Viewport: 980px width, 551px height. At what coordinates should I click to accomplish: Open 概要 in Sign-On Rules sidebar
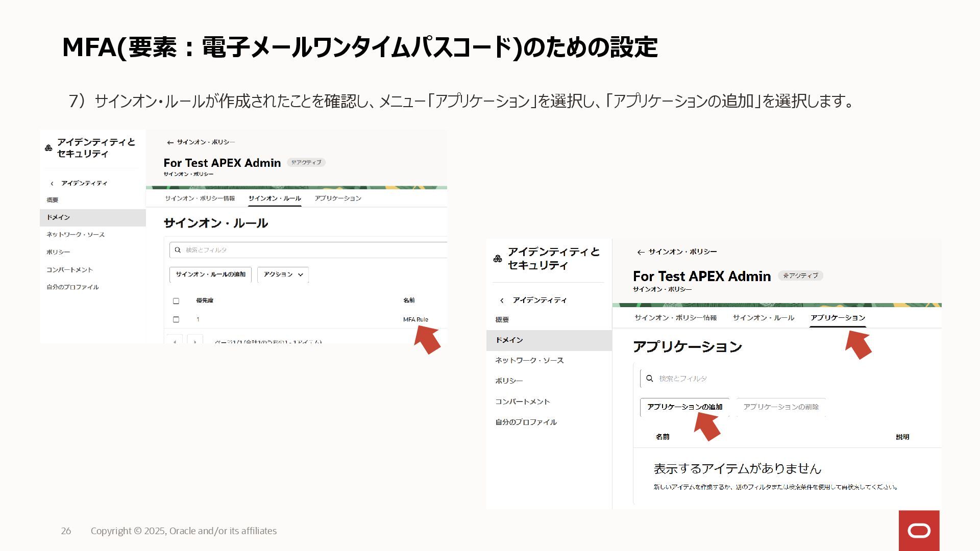[52, 200]
